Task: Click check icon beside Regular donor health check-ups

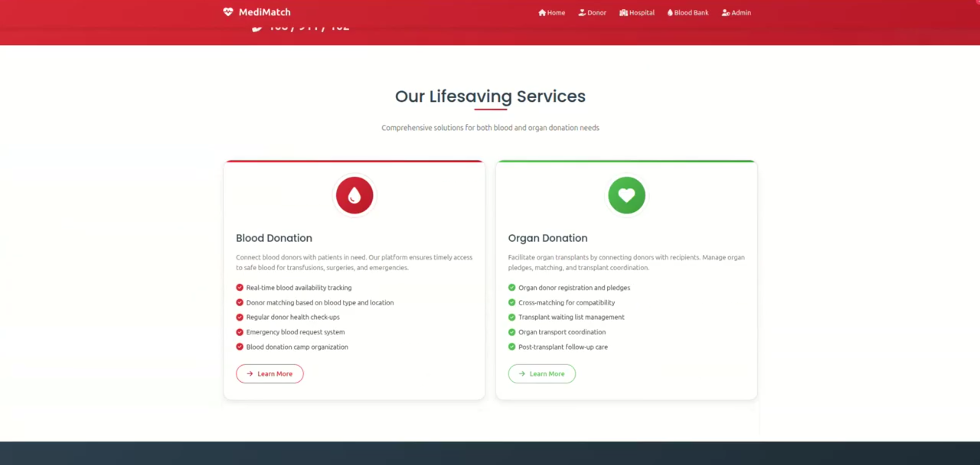Action: pos(240,317)
